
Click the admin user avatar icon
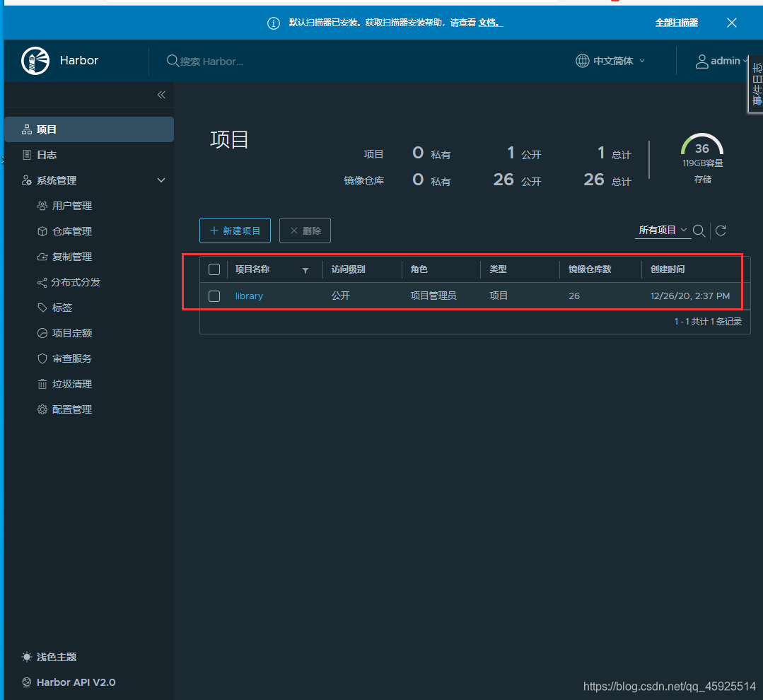[701, 62]
